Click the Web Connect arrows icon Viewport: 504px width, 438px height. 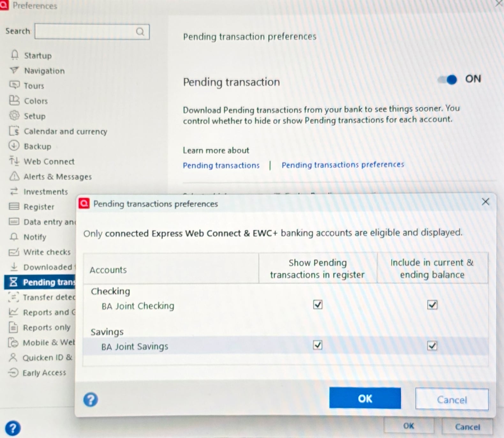(14, 161)
